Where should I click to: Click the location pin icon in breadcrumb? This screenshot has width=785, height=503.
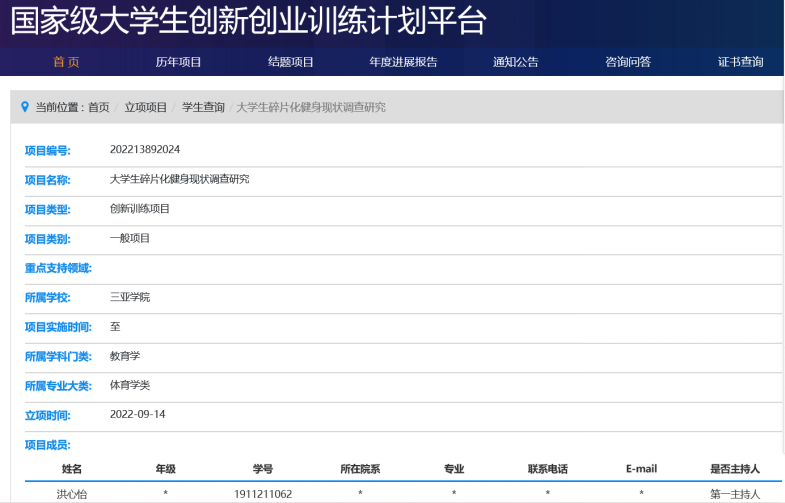25,107
